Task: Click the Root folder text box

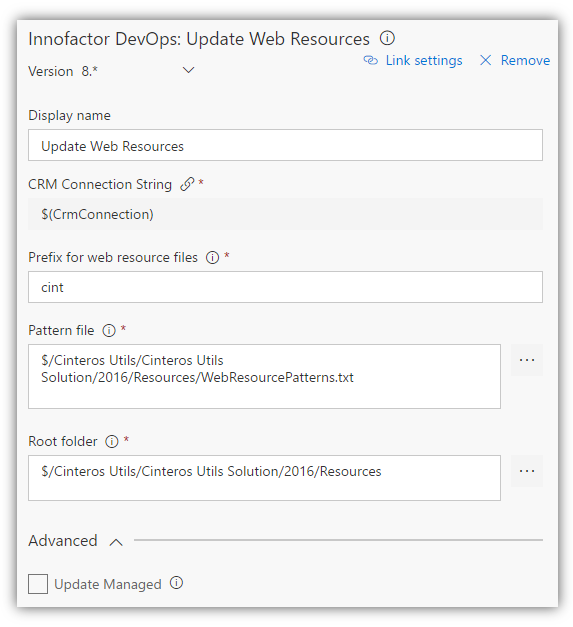Action: [264, 478]
